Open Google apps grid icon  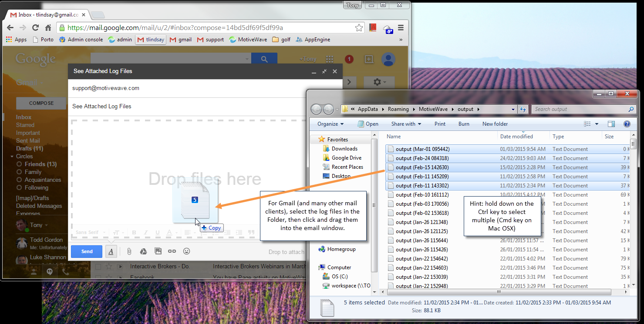click(x=330, y=59)
